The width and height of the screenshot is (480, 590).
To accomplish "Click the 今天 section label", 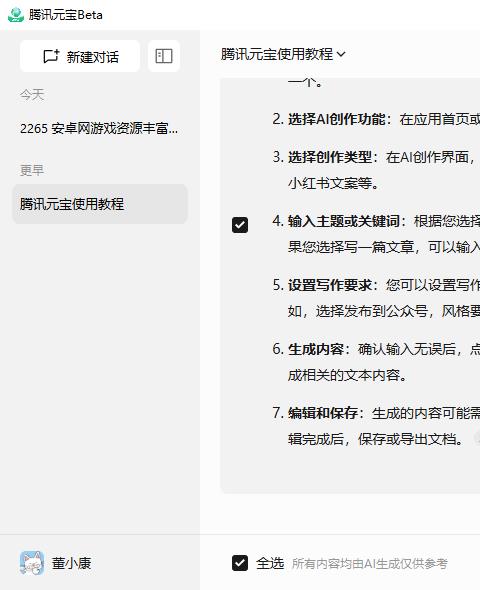I will 32,94.
